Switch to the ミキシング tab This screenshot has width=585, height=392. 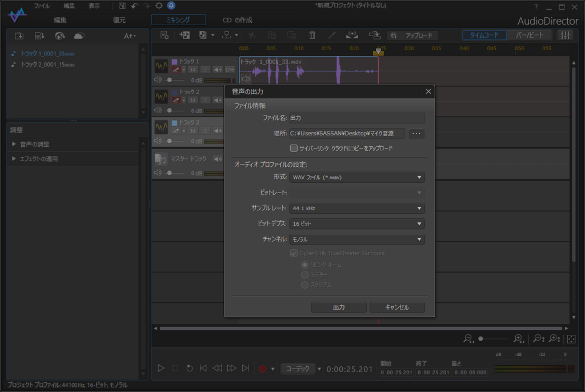point(178,20)
